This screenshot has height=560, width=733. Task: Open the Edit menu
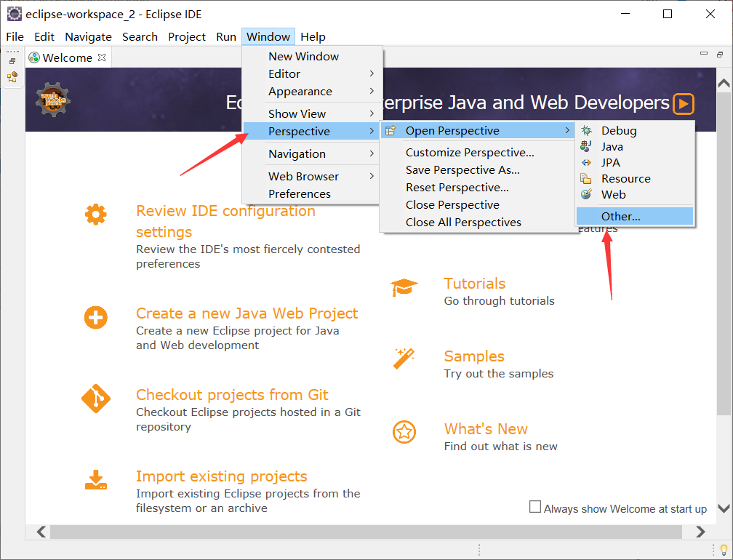[44, 37]
